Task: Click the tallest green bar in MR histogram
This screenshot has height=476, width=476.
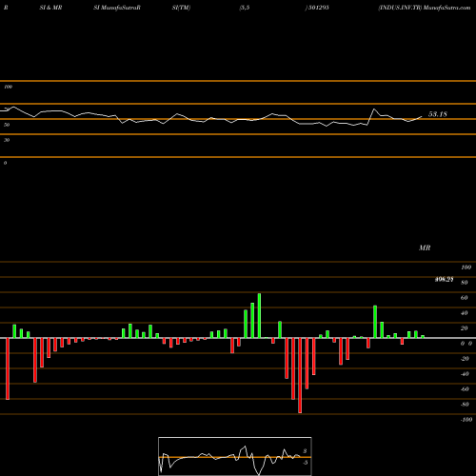Action: tap(259, 316)
